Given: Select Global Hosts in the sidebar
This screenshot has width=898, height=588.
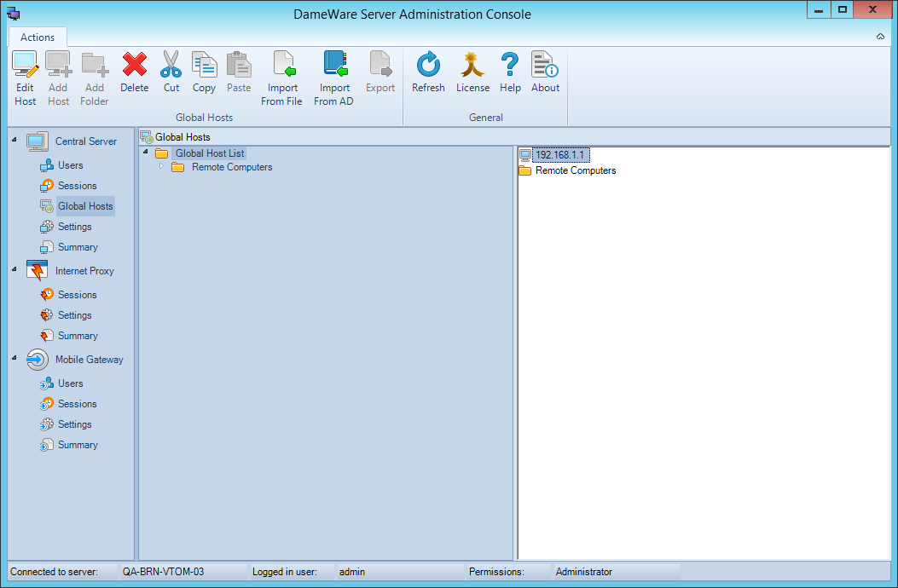Looking at the screenshot, I should [x=85, y=206].
